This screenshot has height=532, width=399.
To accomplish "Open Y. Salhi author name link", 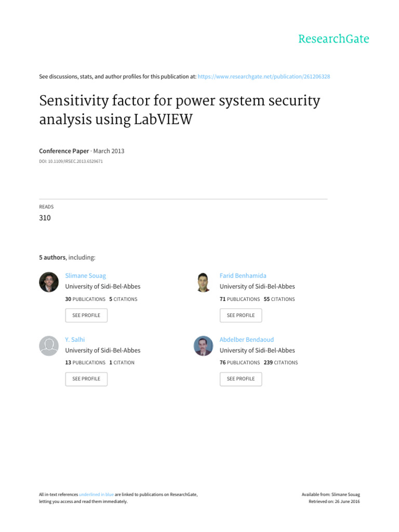I will pyautogui.click(x=75, y=339).
